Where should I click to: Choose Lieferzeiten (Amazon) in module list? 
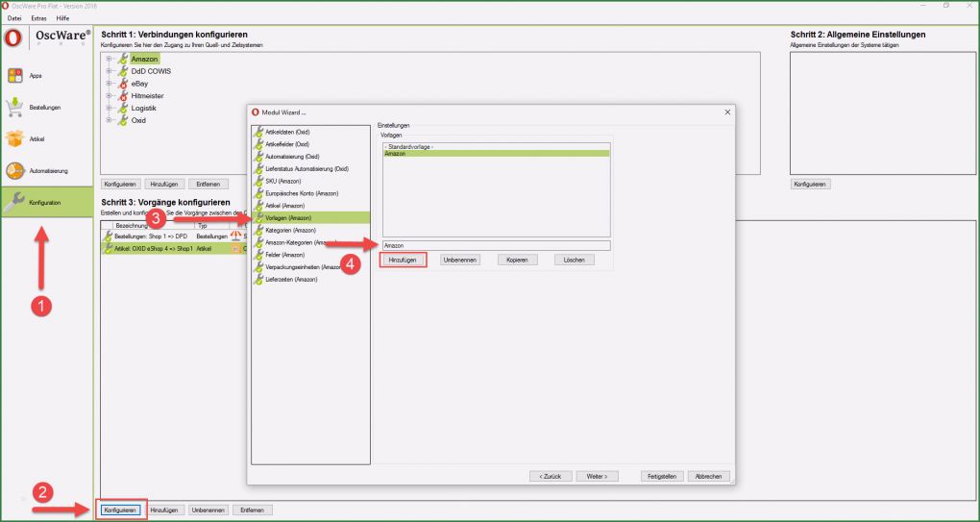[291, 280]
